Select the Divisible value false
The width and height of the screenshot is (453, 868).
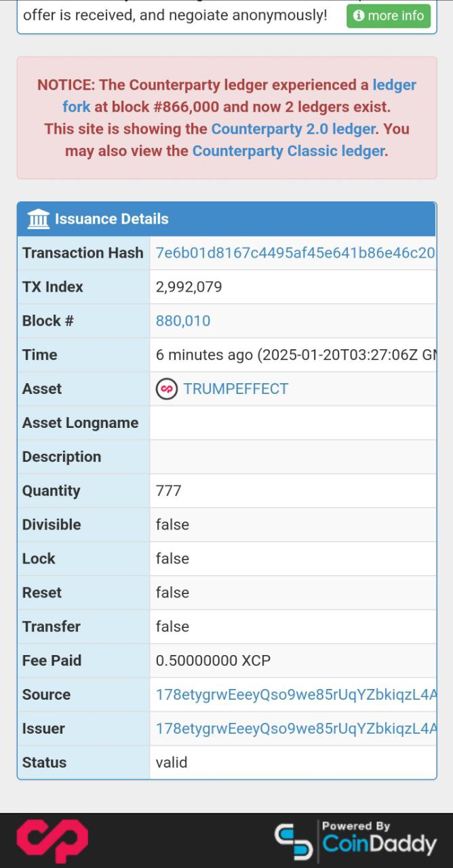[172, 524]
